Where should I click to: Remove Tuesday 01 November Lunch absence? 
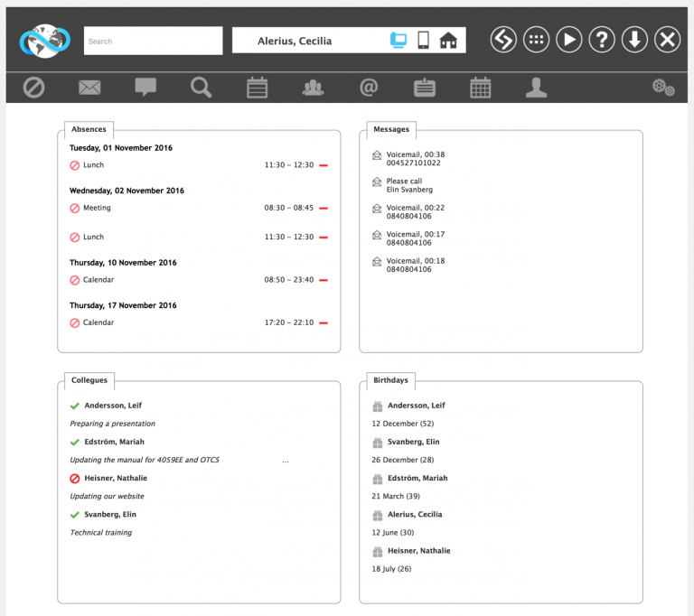(324, 165)
